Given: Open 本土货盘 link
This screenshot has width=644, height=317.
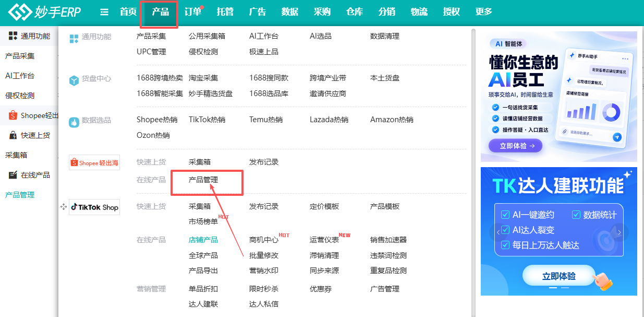Looking at the screenshot, I should coord(385,78).
